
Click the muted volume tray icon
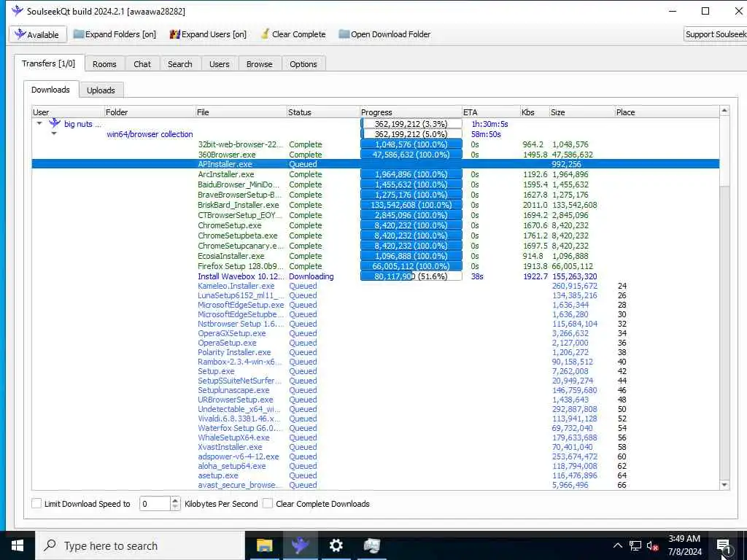pyautogui.click(x=653, y=546)
